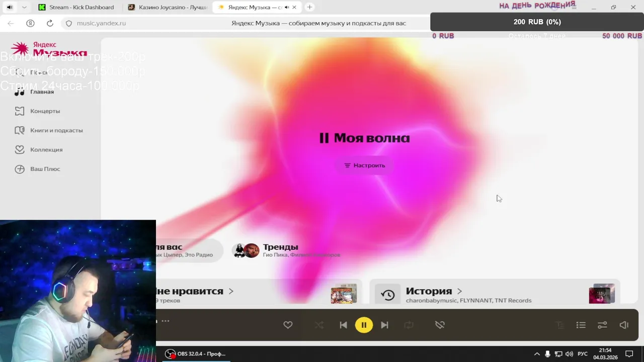The image size is (644, 362).
Task: Switch to Stream - Kick Dashboard tab
Action: (77, 7)
